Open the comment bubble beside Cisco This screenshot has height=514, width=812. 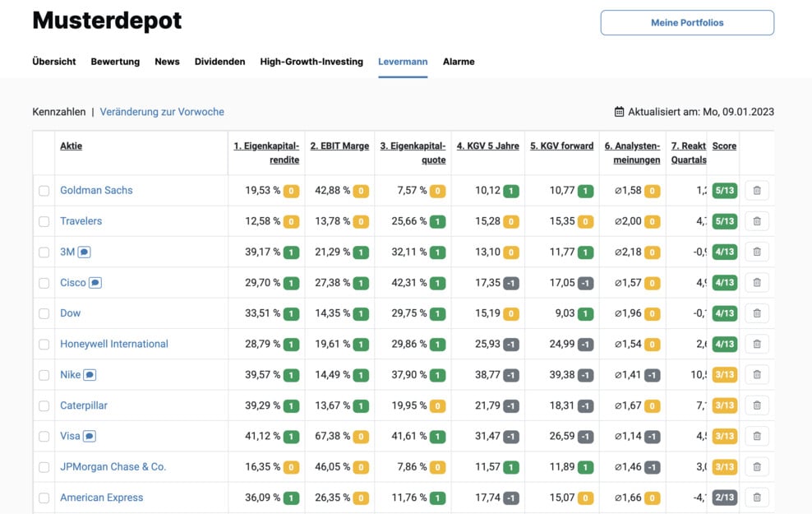(95, 282)
